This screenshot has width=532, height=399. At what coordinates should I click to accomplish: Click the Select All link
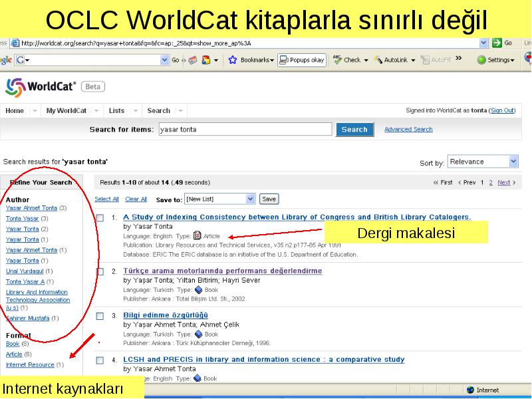click(106, 199)
